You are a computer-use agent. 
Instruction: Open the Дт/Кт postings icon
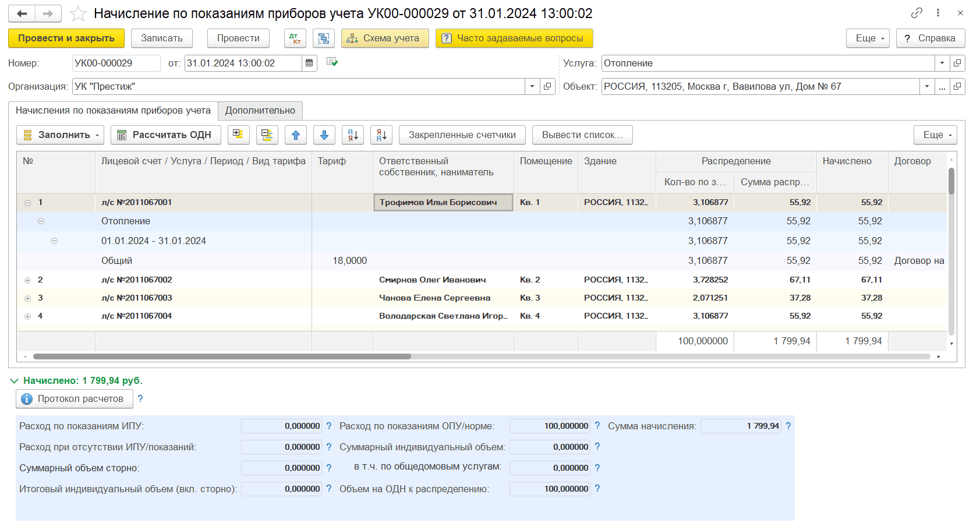coord(295,38)
